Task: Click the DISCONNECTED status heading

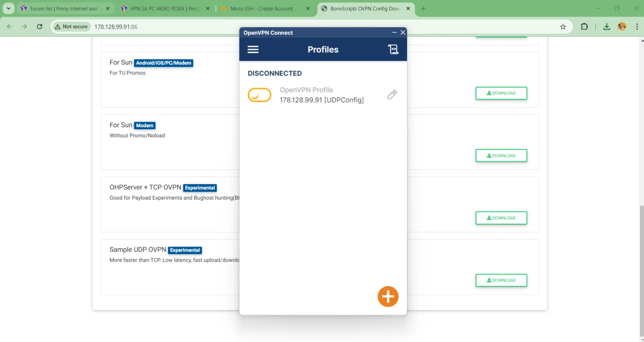Action: (x=275, y=73)
